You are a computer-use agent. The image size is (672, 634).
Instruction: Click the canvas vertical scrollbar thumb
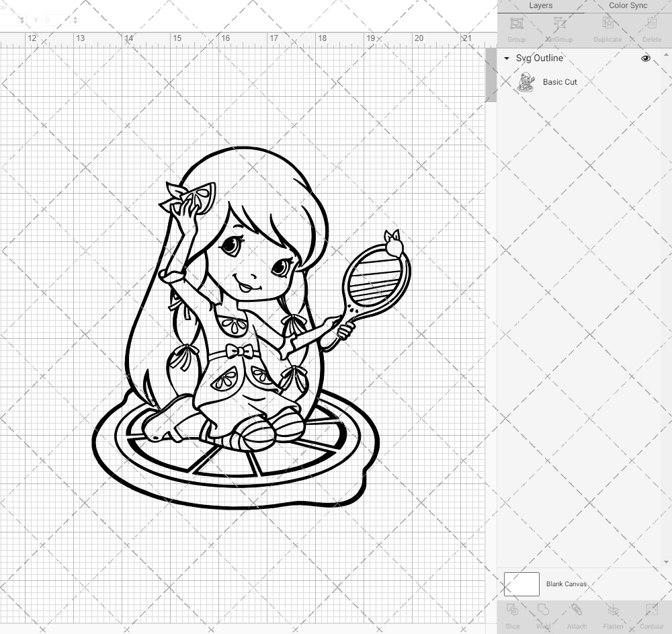click(491, 75)
